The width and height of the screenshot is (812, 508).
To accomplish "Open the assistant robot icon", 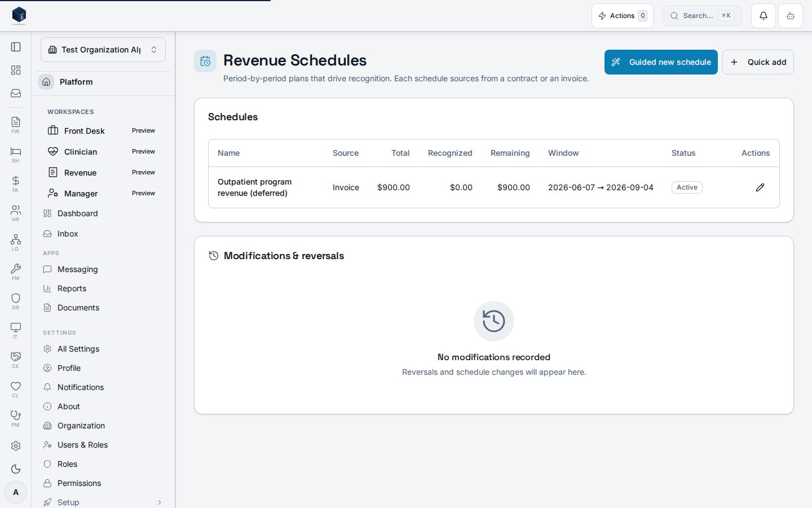I will click(x=791, y=16).
